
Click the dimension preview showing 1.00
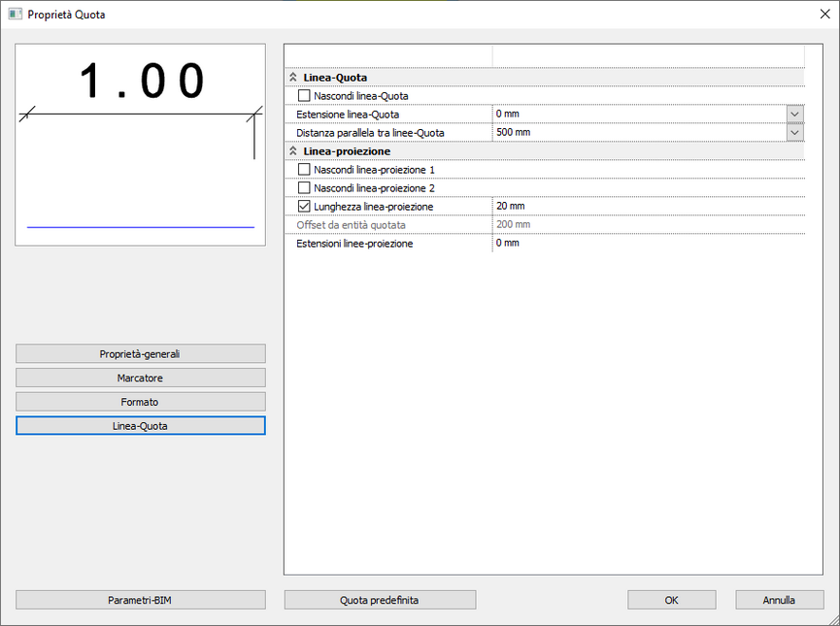(141, 145)
